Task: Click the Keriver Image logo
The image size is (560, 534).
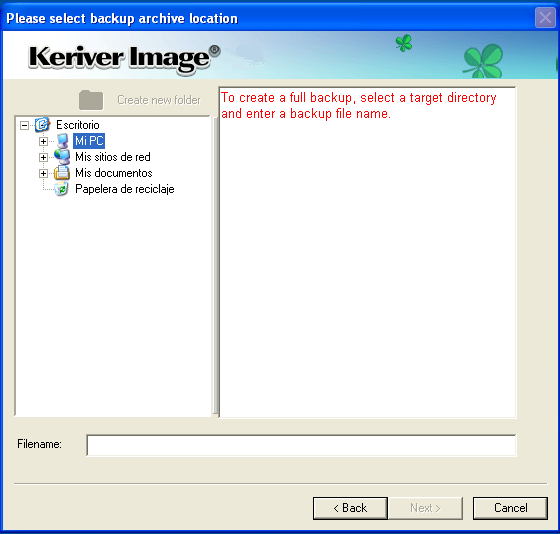Action: pos(124,58)
